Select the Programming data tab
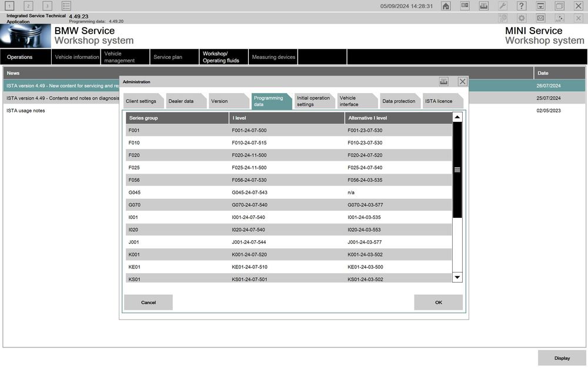Screen dimensions: 588x368 point(272,101)
